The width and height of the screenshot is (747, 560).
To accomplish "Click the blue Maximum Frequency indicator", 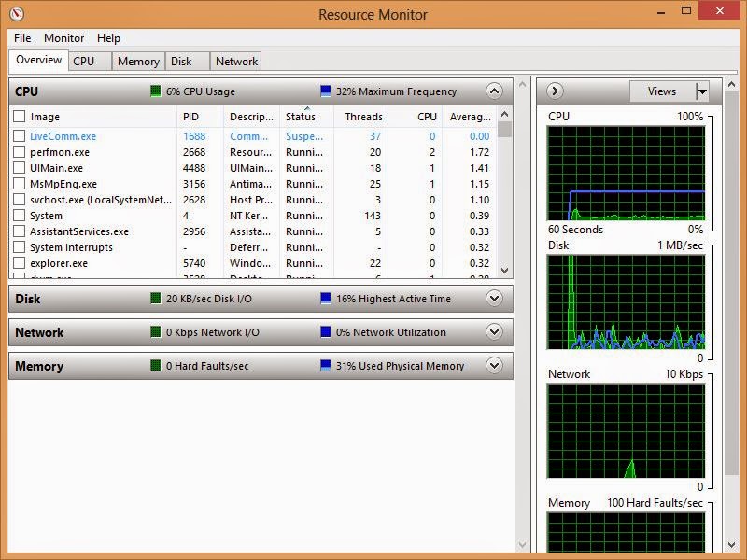I will pos(324,91).
